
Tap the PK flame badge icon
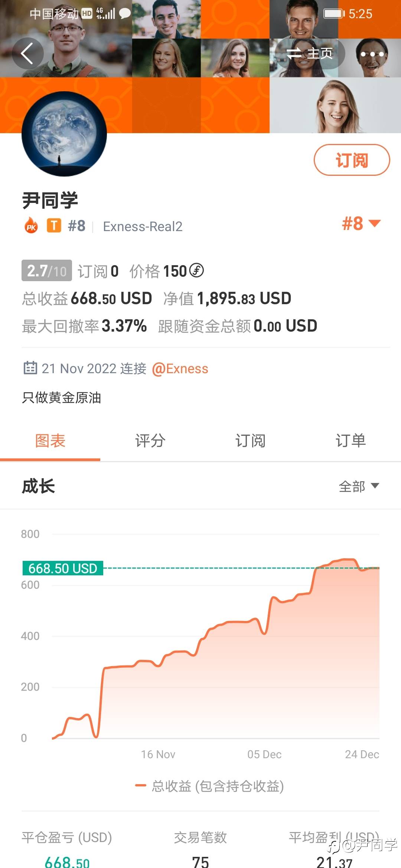pos(31,226)
